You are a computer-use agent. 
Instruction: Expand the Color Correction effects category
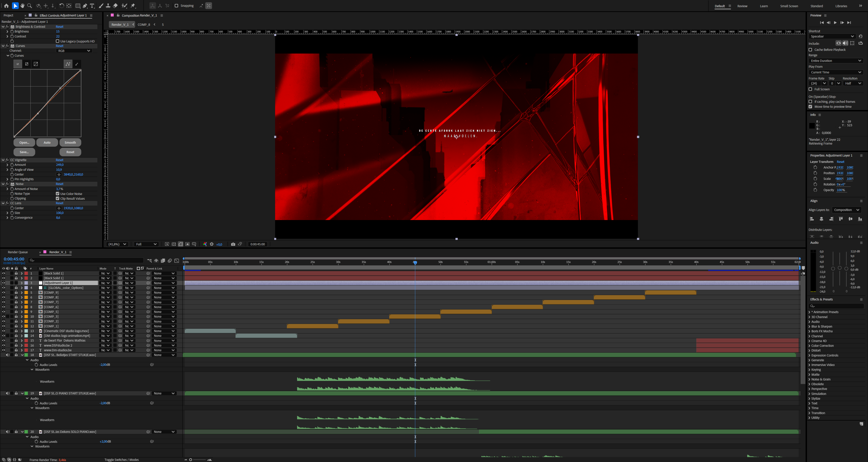(809, 346)
